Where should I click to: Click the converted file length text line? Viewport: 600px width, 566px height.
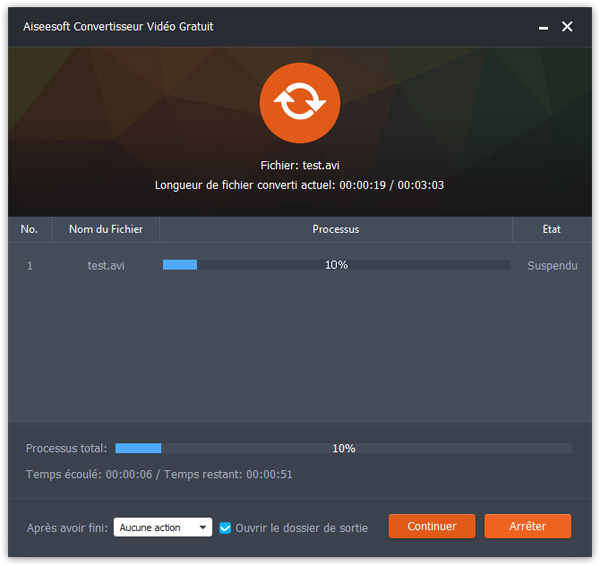300,185
